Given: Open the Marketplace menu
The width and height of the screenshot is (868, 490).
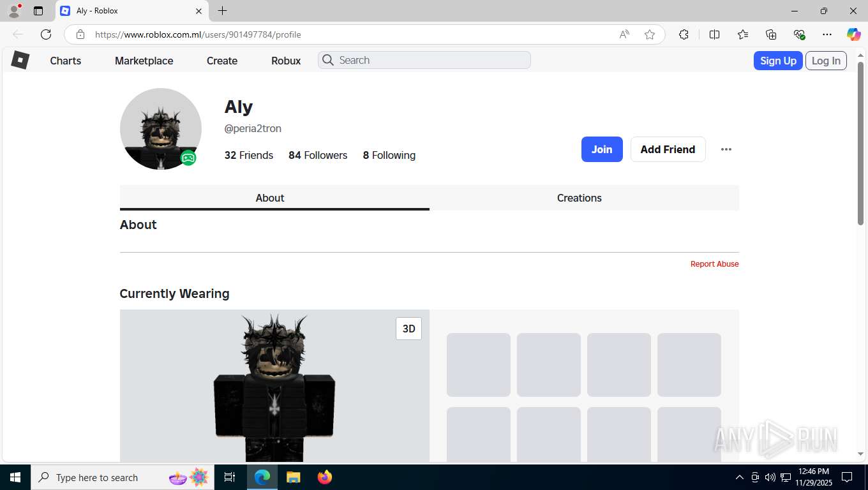Looking at the screenshot, I should [144, 61].
